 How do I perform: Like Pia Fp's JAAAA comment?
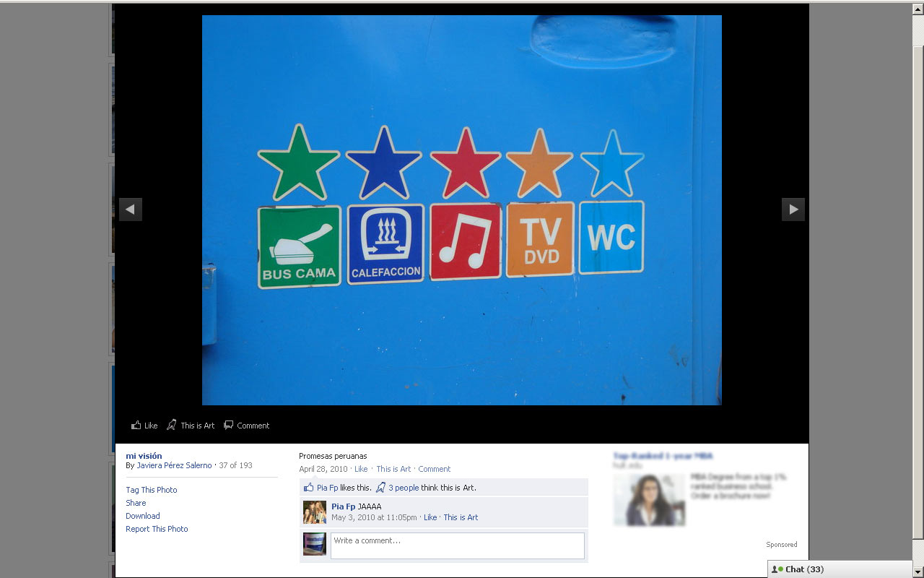point(430,517)
